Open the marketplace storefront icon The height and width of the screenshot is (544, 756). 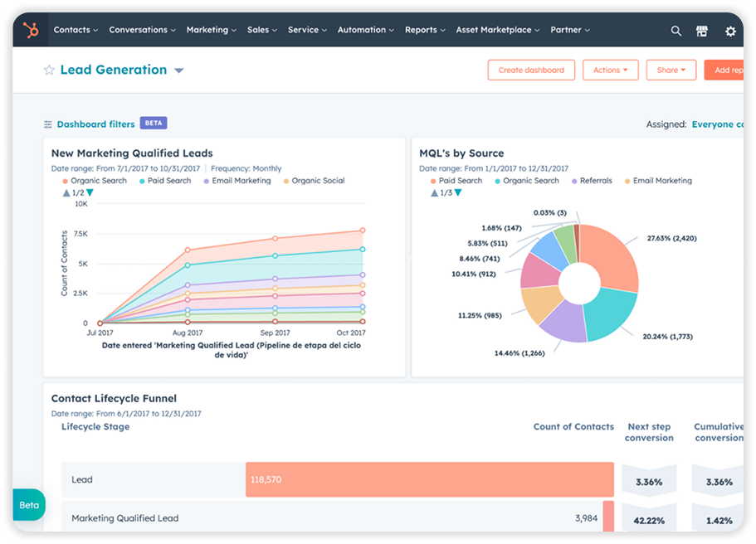click(x=702, y=31)
